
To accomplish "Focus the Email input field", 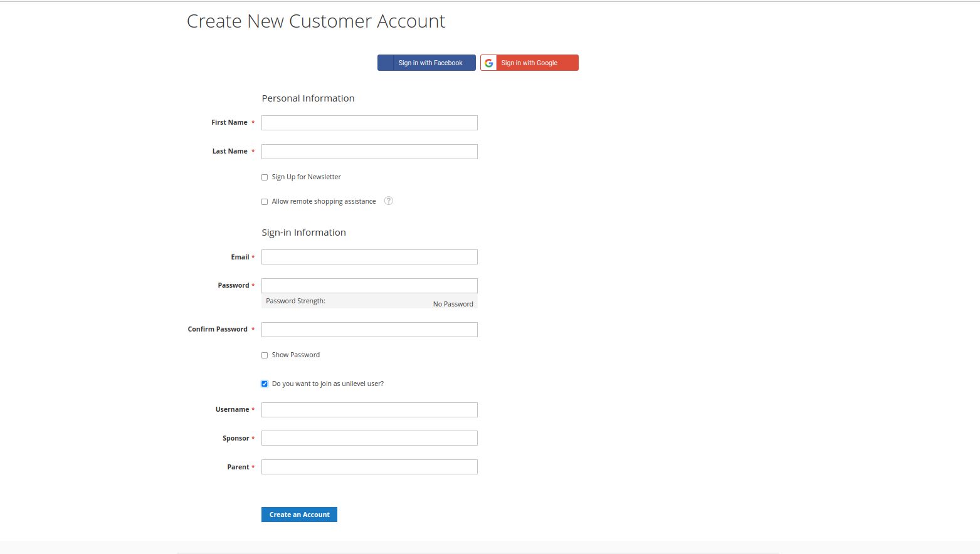I will 369,257.
